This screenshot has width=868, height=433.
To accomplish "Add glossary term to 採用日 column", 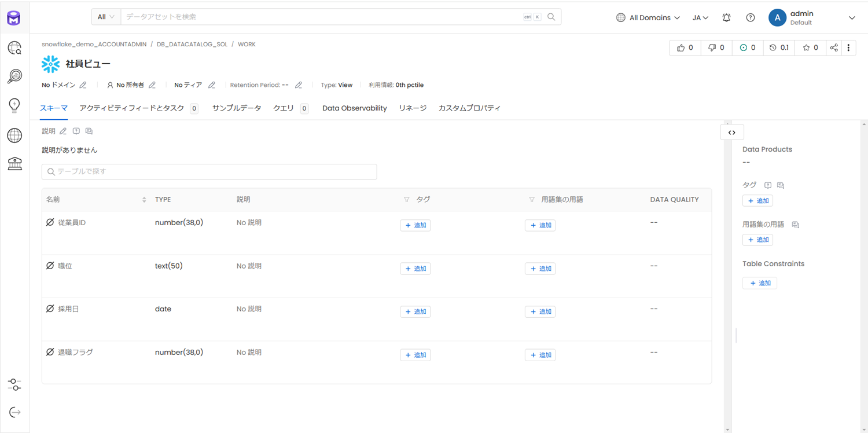I will (540, 311).
